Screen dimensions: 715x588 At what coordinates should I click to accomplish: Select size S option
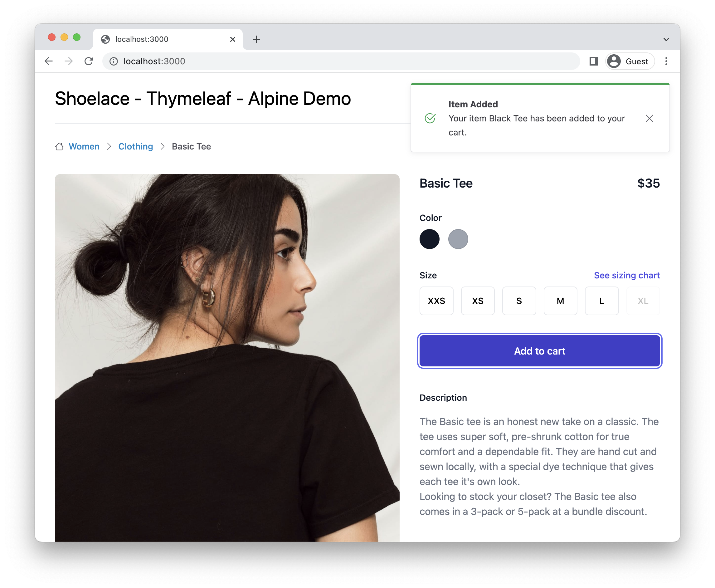520,301
